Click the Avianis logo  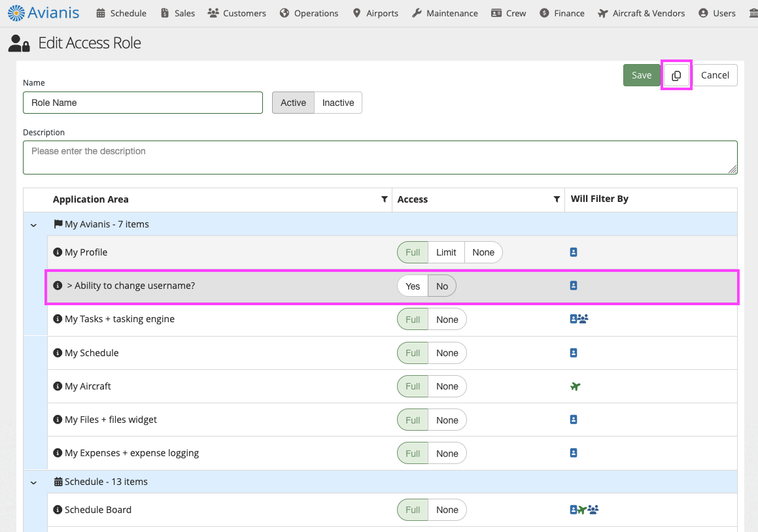44,12
